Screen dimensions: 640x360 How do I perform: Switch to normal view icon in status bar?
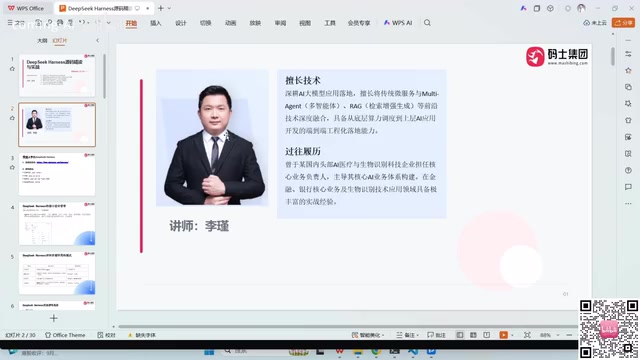click(460, 335)
